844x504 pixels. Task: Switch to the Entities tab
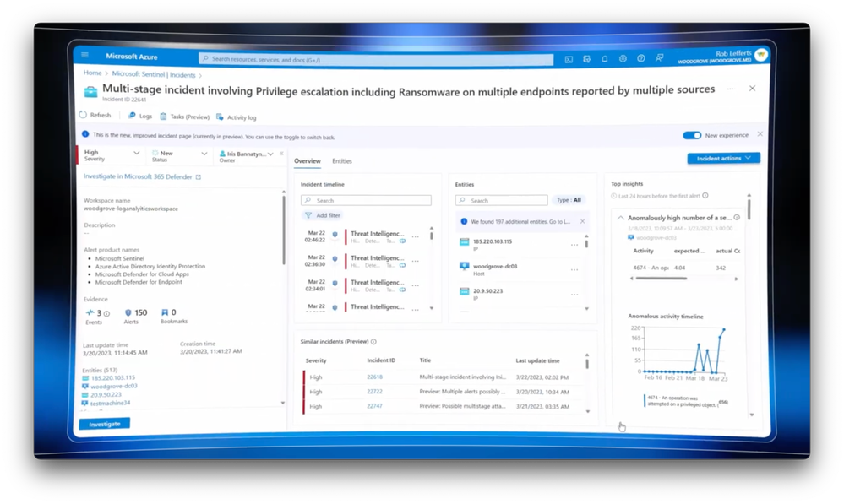342,161
